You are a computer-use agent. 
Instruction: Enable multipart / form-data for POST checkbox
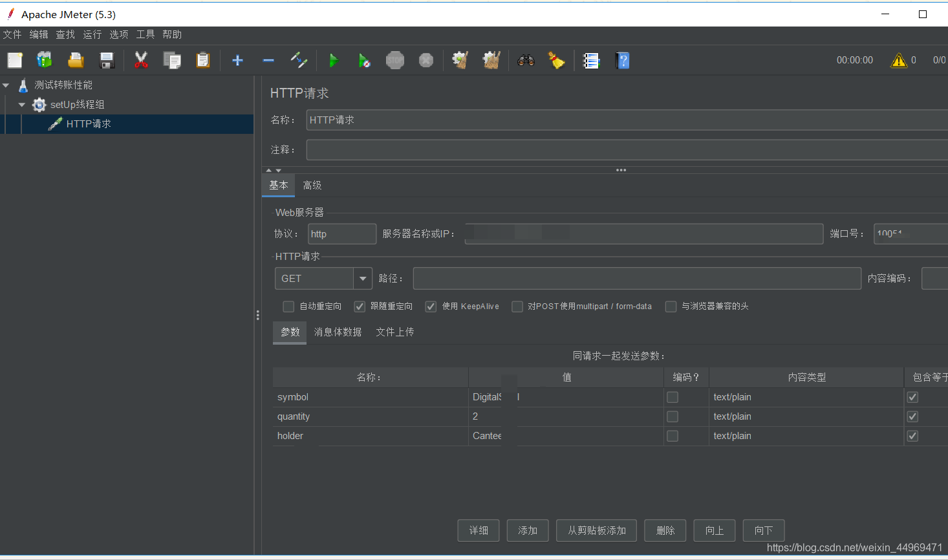[517, 307]
